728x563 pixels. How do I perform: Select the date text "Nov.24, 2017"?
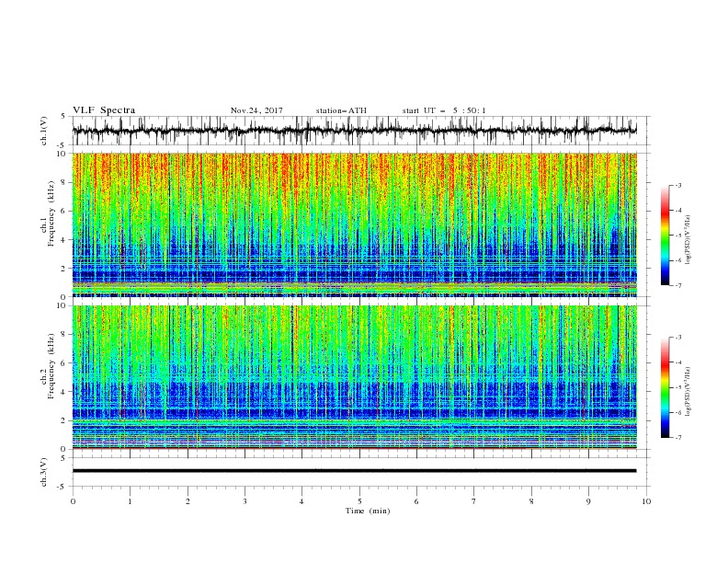[256, 110]
